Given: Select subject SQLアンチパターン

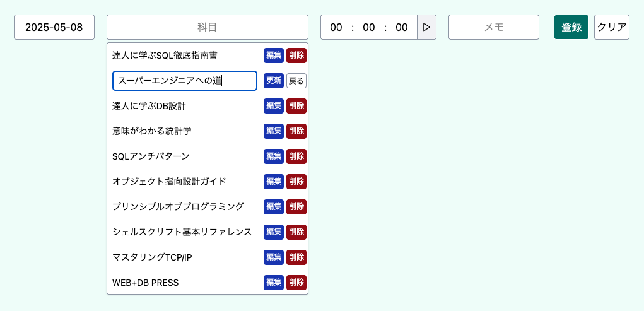Looking at the screenshot, I should click(x=151, y=156).
